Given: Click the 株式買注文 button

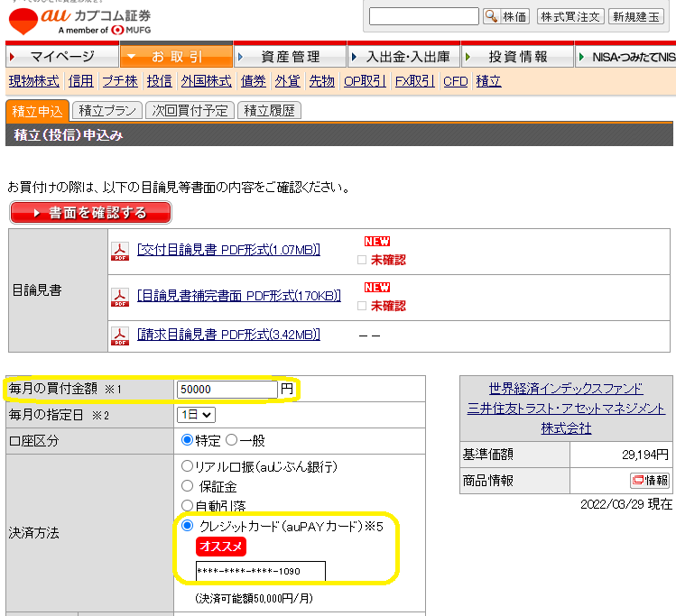Looking at the screenshot, I should [x=570, y=17].
